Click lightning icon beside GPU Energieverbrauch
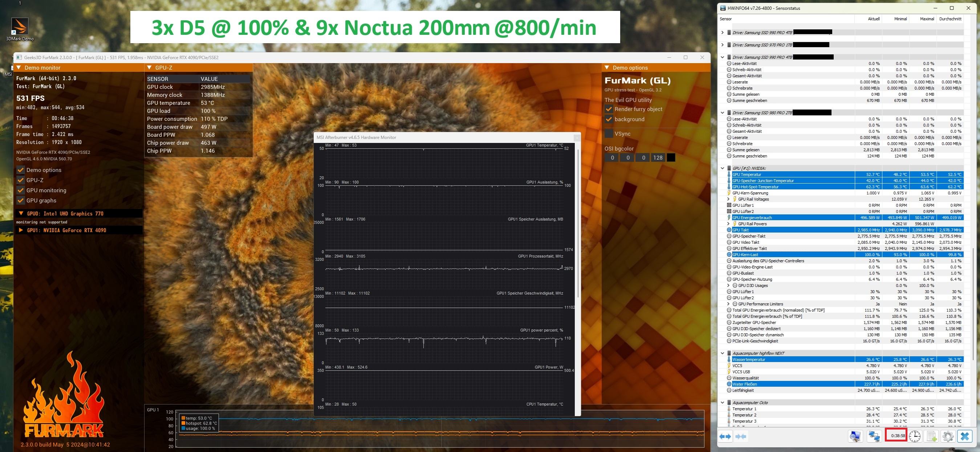980x452 pixels. (x=729, y=217)
